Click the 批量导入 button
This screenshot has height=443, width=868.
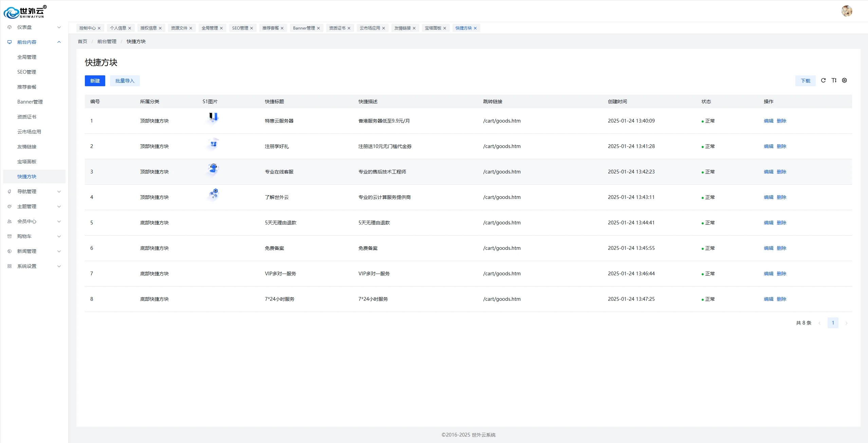[125, 81]
